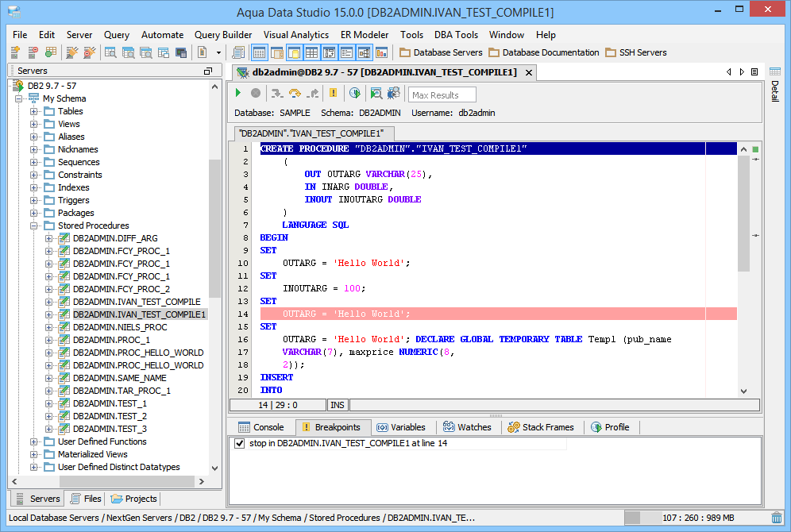Click the Step Over curved arrow icon

(295, 94)
